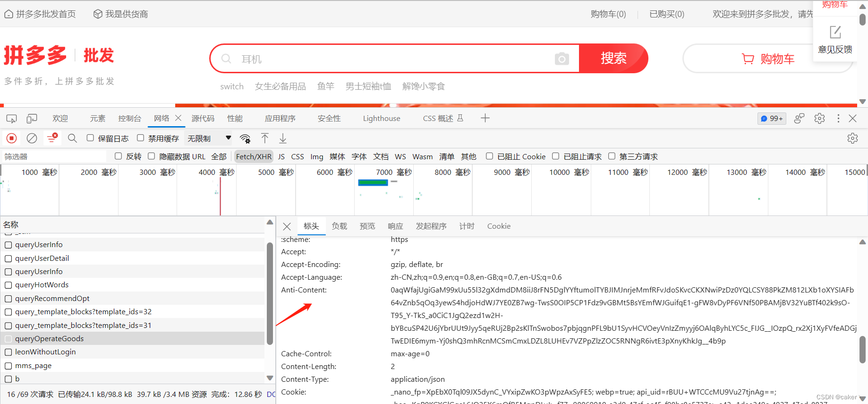Viewport: 868px width, 404px height.
Task: Toggle device emulation mode
Action: coord(32,118)
